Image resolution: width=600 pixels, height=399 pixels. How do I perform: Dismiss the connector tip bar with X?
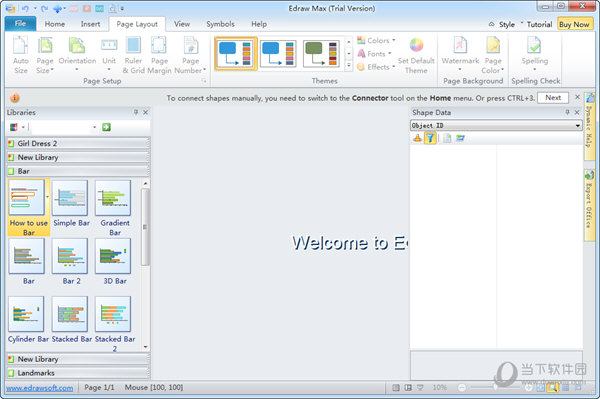(577, 97)
